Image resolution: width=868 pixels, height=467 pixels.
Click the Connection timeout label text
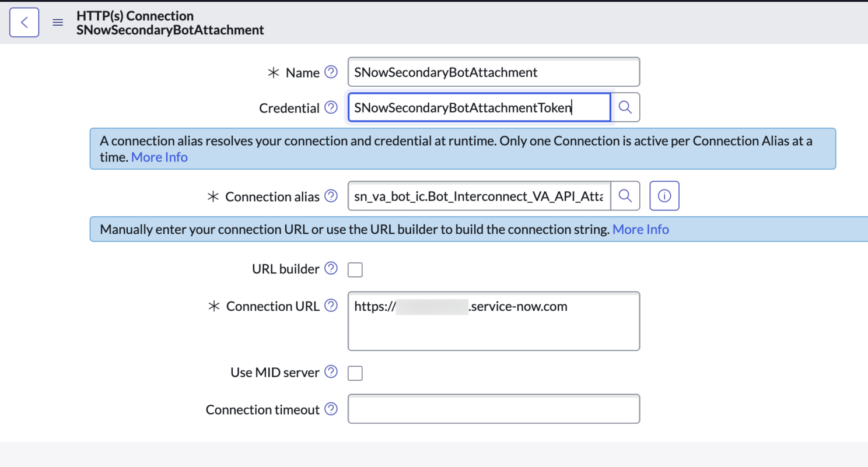tap(262, 410)
